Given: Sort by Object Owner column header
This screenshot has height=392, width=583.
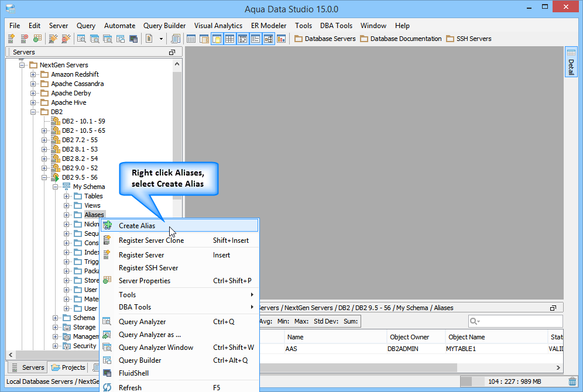Looking at the screenshot, I should click(416, 337).
